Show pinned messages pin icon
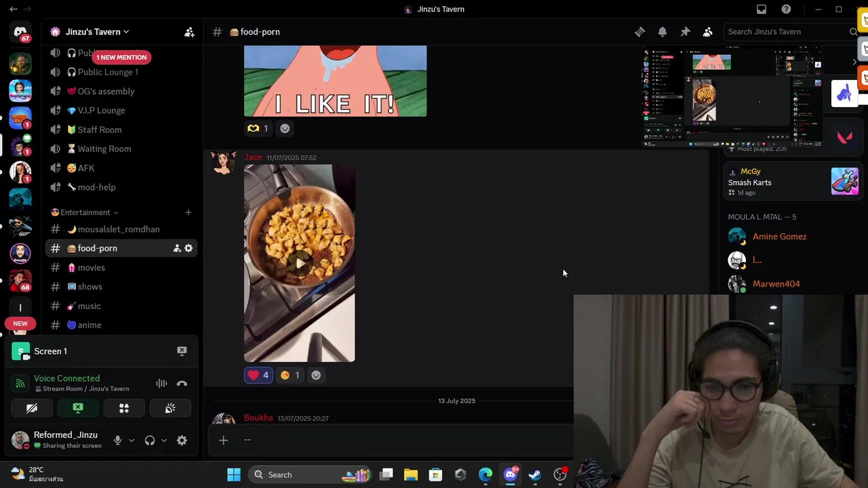Viewport: 868px width, 488px height. [x=685, y=32]
